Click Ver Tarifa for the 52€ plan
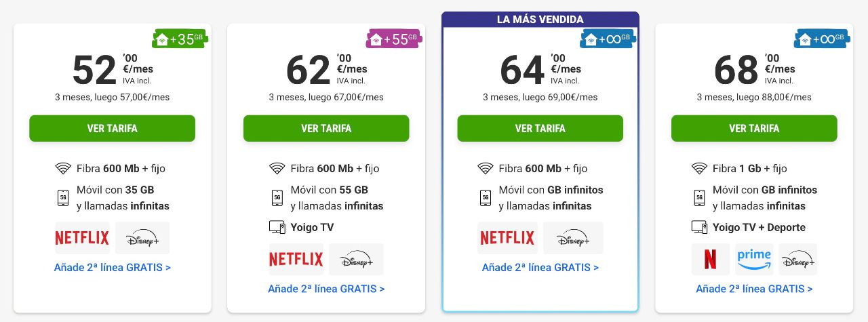The image size is (868, 322). pos(112,128)
